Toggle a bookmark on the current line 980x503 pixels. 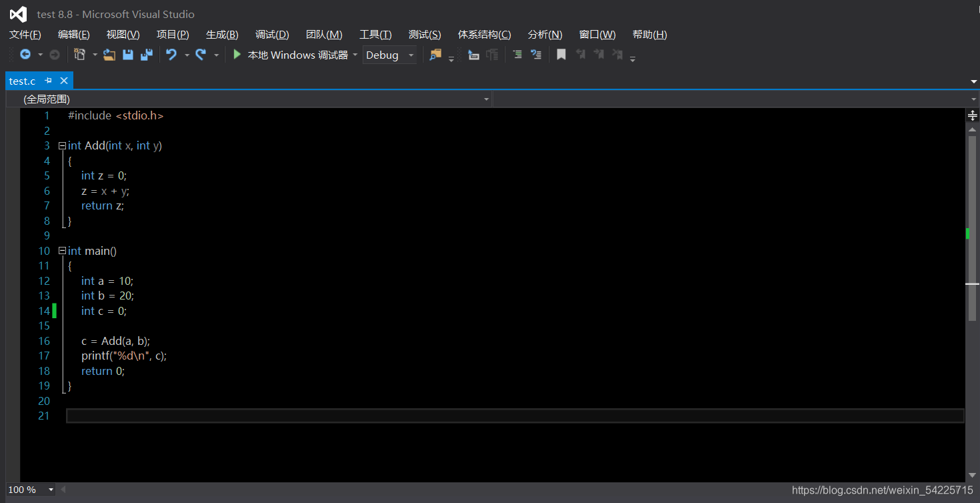pos(561,55)
